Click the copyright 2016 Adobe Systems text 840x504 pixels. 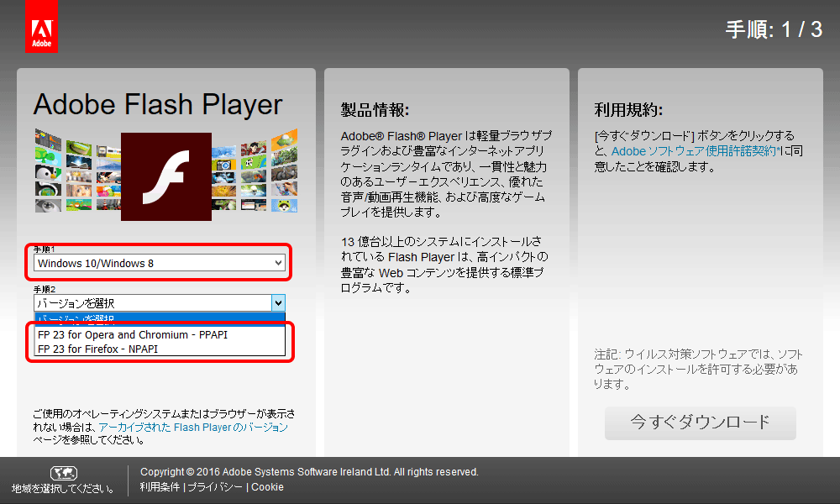(309, 472)
